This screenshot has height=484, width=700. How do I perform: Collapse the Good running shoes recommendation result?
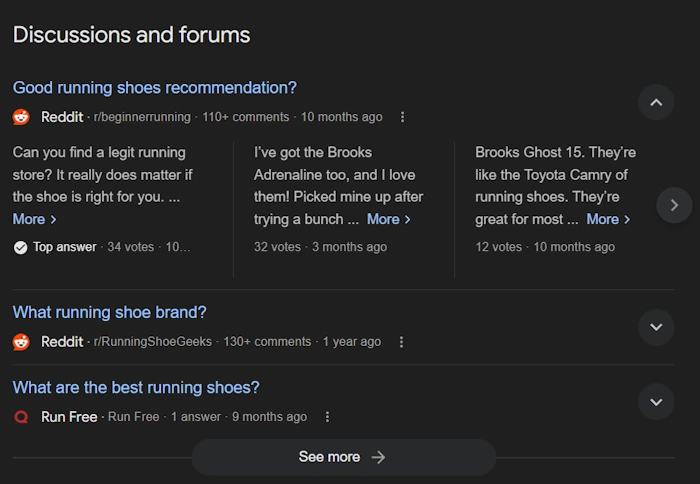coord(656,102)
